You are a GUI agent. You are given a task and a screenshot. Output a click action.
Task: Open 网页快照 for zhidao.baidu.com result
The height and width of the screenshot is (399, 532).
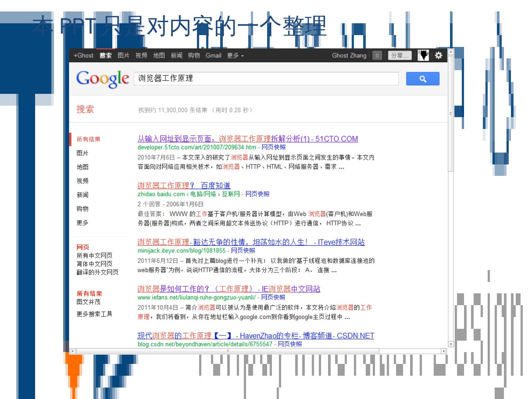[x=258, y=194]
